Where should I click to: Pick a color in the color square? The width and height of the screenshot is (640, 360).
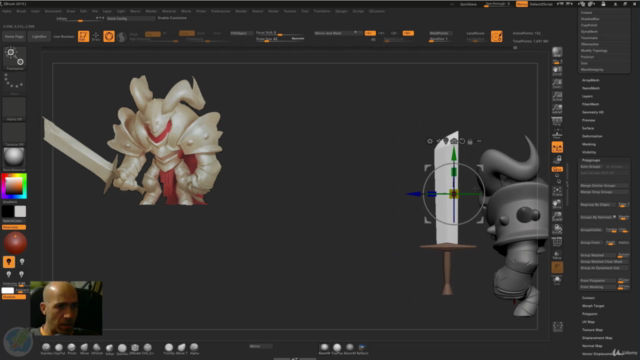[14, 186]
